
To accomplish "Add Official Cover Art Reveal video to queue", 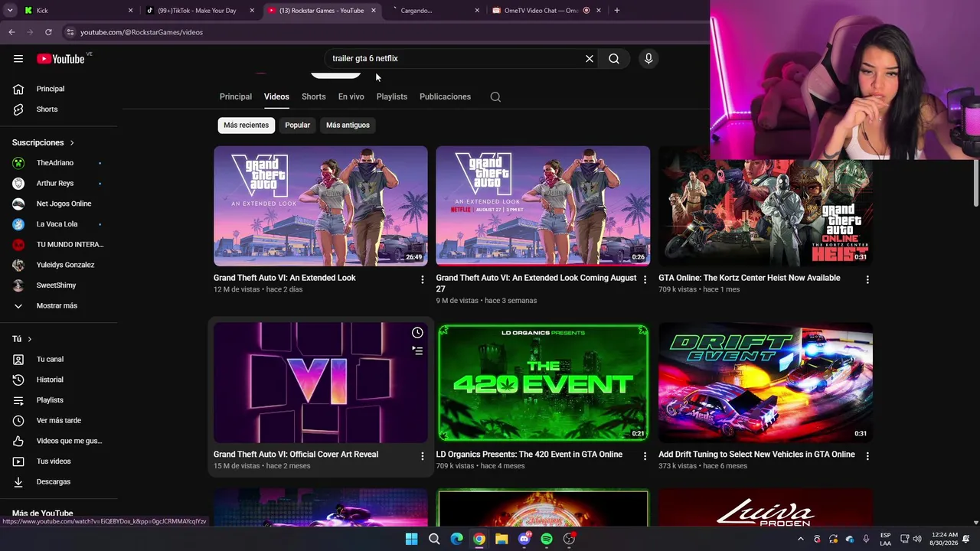I will [x=417, y=350].
